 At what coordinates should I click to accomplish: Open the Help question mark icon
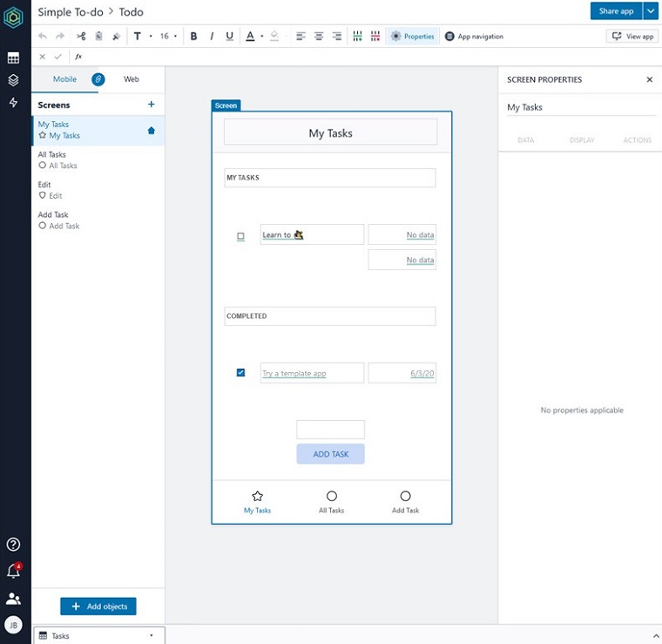[13, 545]
